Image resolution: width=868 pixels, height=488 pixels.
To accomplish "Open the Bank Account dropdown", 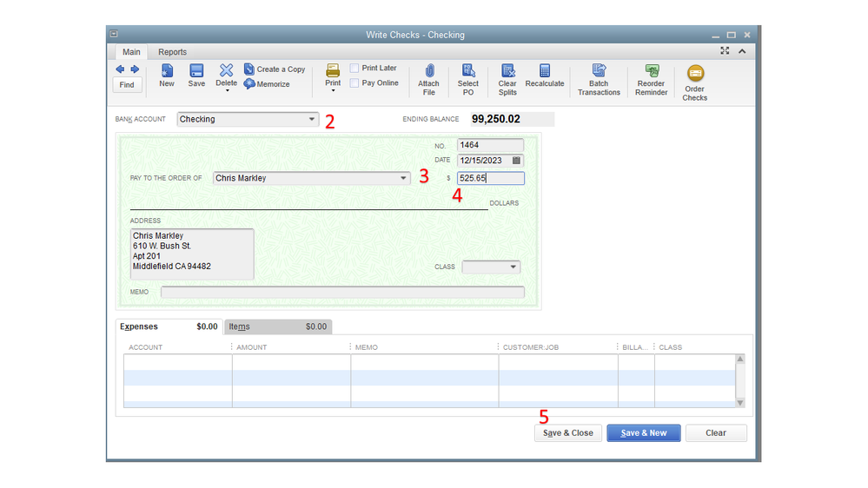I will [312, 119].
